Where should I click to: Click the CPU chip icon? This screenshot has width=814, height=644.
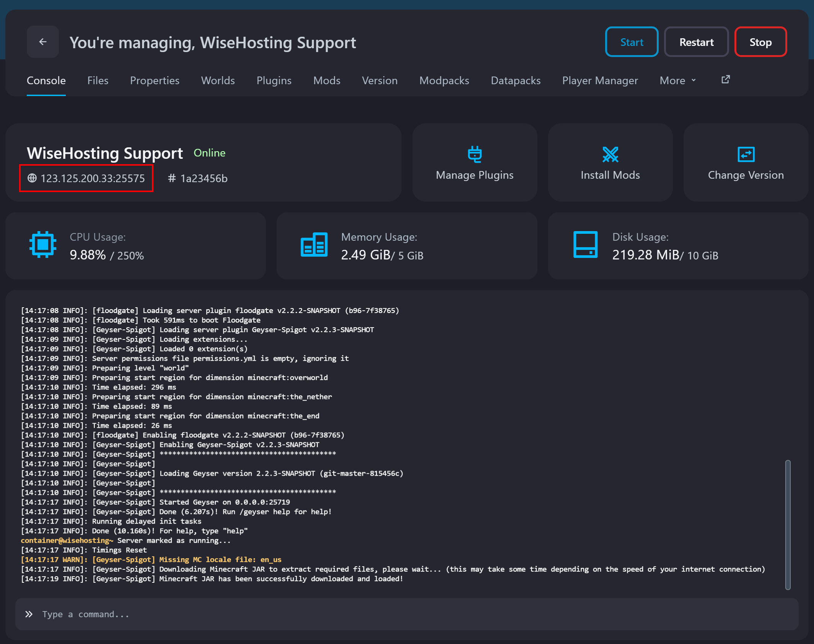[43, 245]
